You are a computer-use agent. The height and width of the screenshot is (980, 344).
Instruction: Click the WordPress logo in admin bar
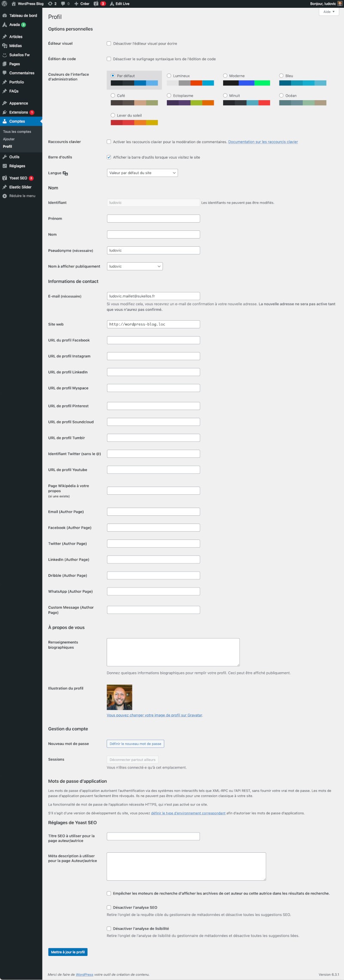click(x=4, y=3)
